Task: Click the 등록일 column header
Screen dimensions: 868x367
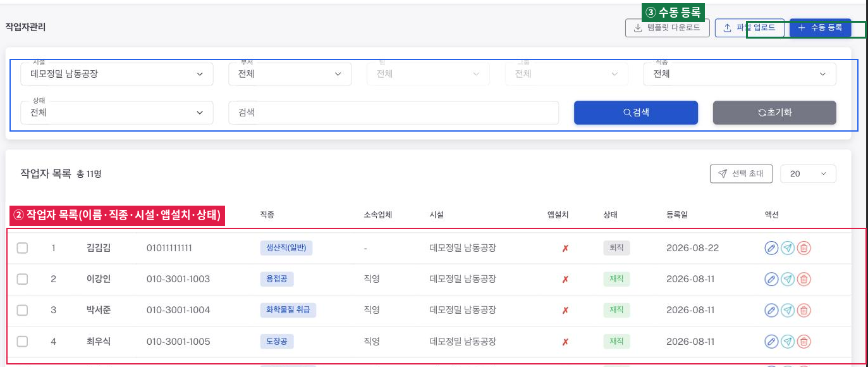Action: (677, 215)
